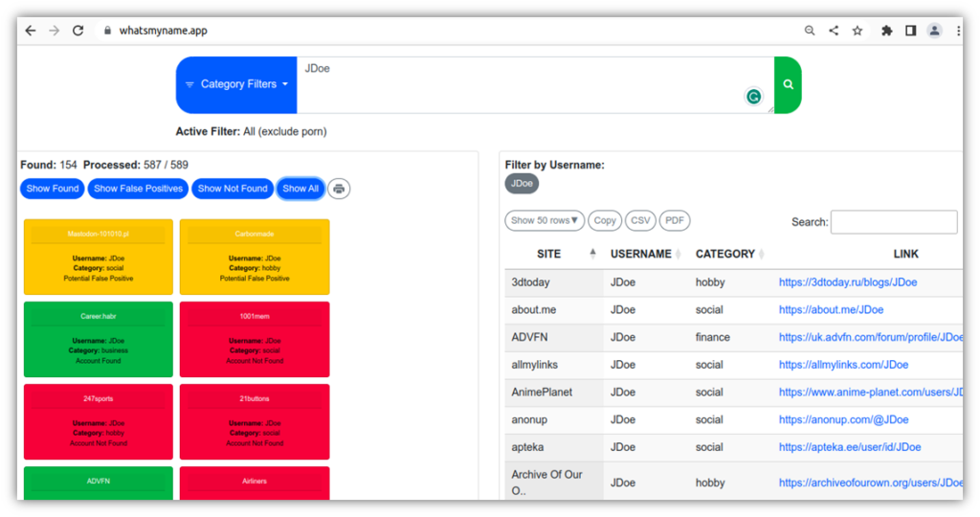
Task: Click the LINK column header
Action: [905, 254]
